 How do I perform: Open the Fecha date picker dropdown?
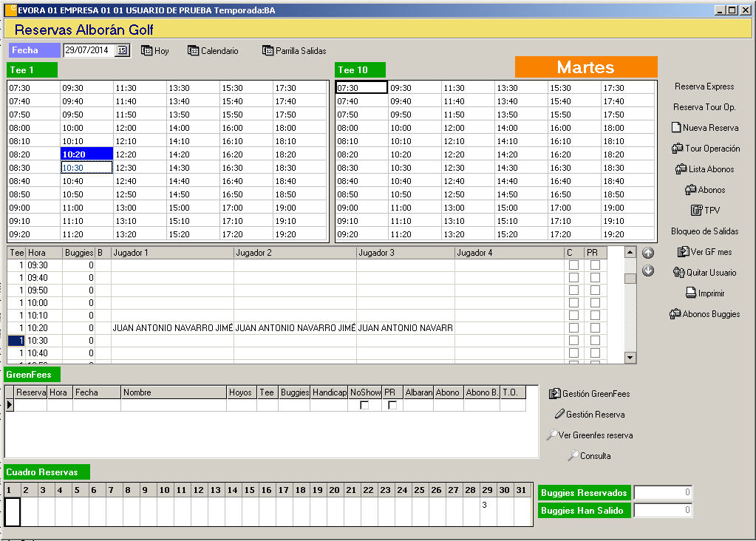pos(123,50)
